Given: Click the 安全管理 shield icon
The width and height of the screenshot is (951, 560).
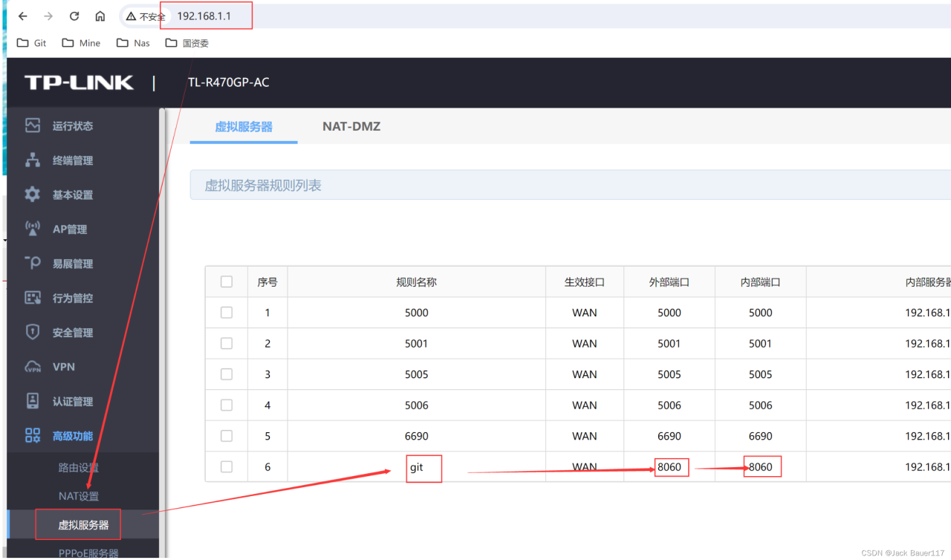Looking at the screenshot, I should pos(32,332).
